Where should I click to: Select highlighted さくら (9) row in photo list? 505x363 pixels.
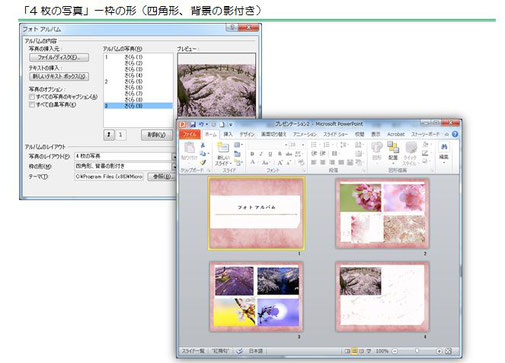click(138, 106)
